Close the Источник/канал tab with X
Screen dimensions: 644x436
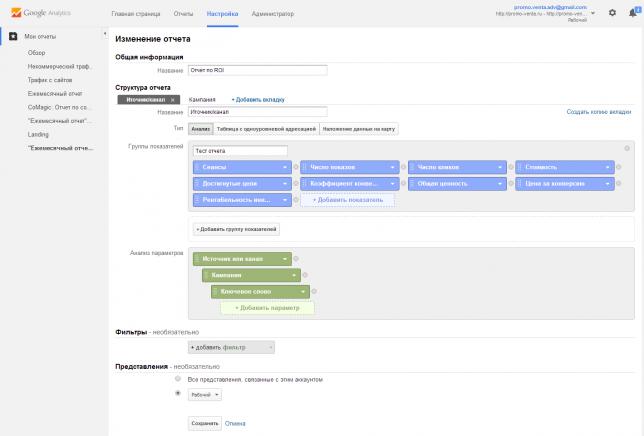(x=173, y=100)
